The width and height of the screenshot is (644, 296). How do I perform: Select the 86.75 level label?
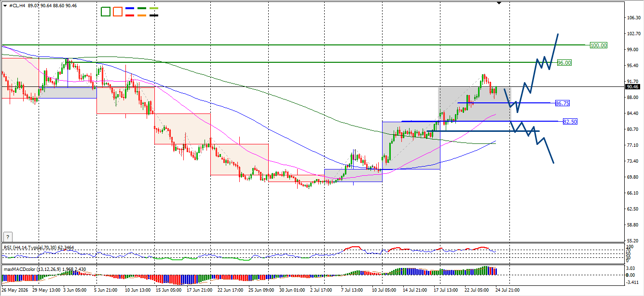tap(562, 103)
